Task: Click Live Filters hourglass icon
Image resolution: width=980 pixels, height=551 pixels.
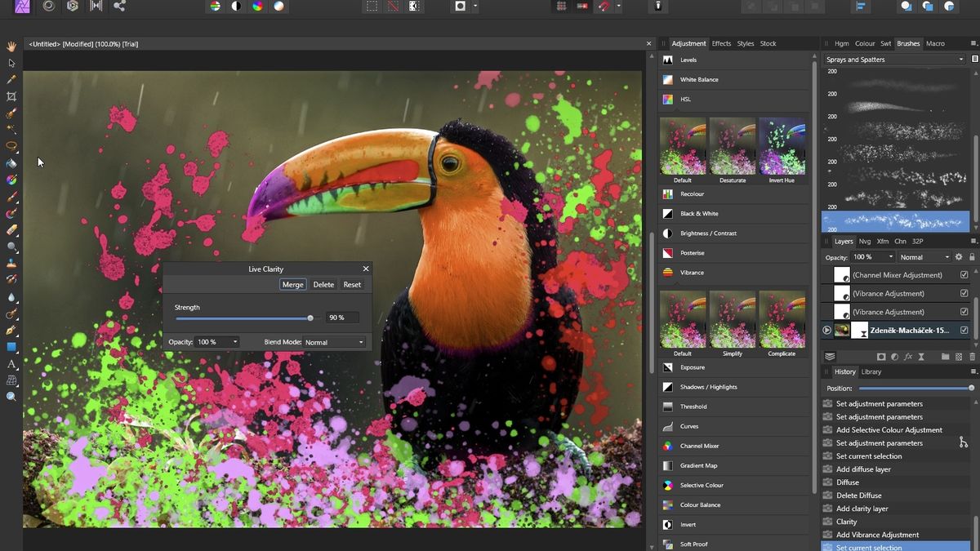Action: (923, 357)
